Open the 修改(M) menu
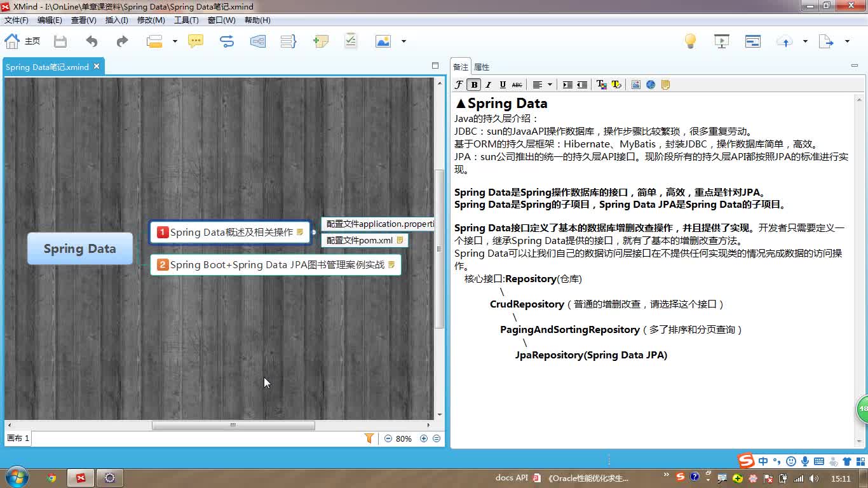This screenshot has height=488, width=868. [x=151, y=20]
